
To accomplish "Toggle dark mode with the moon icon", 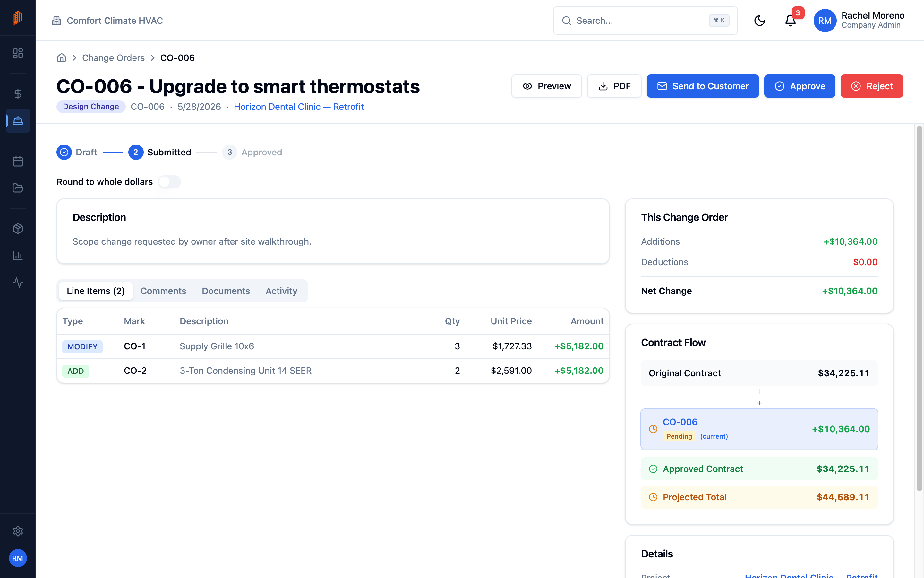I will coord(760,21).
